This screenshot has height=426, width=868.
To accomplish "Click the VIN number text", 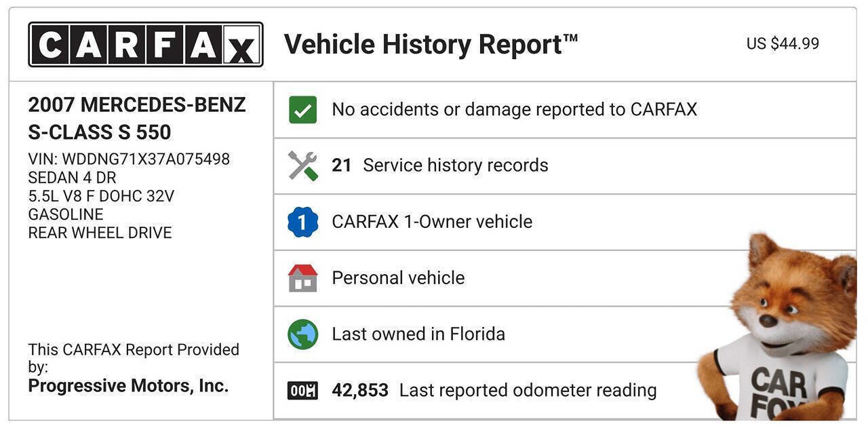I will point(129,159).
